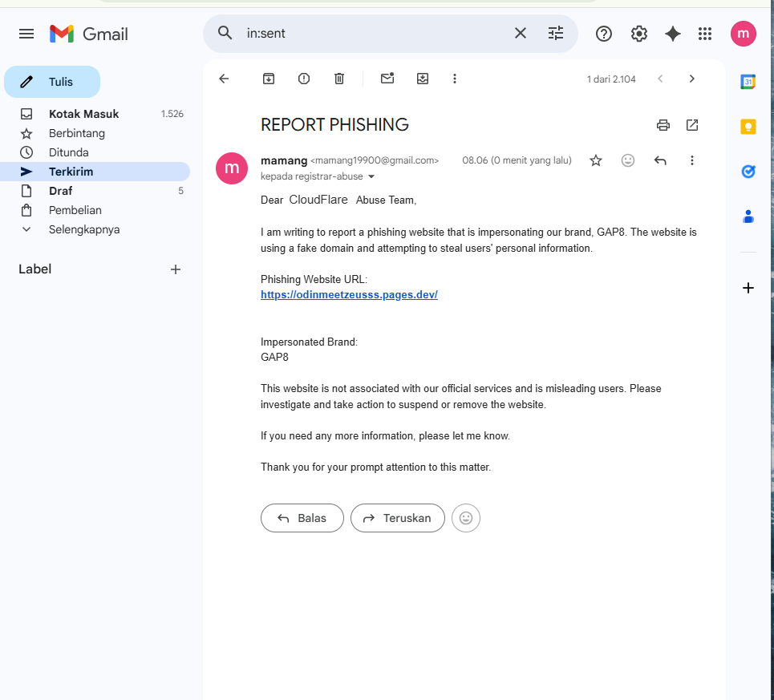774x700 pixels.
Task: Click the sender avatar of mamang
Action: tap(232, 168)
